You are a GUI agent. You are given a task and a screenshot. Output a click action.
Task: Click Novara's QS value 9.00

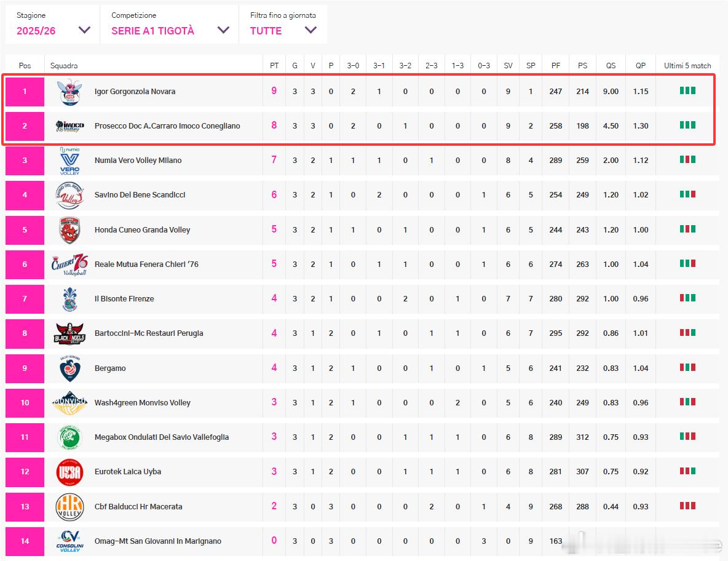click(x=611, y=92)
